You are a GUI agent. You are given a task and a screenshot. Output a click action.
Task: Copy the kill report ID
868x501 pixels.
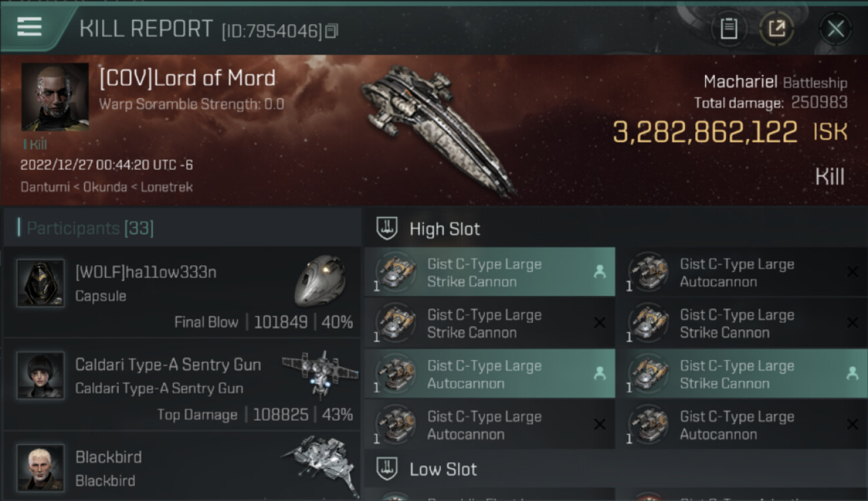332,31
